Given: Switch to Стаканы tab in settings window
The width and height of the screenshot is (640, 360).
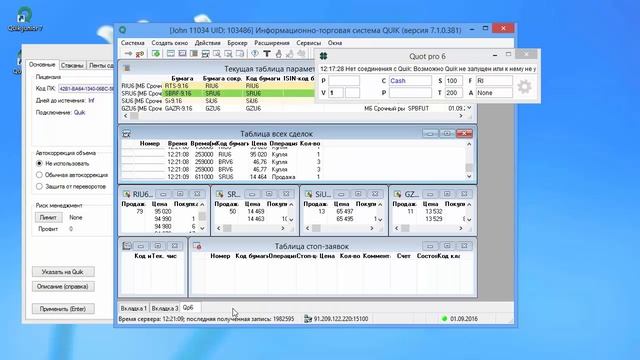Looking at the screenshot, I should point(72,65).
